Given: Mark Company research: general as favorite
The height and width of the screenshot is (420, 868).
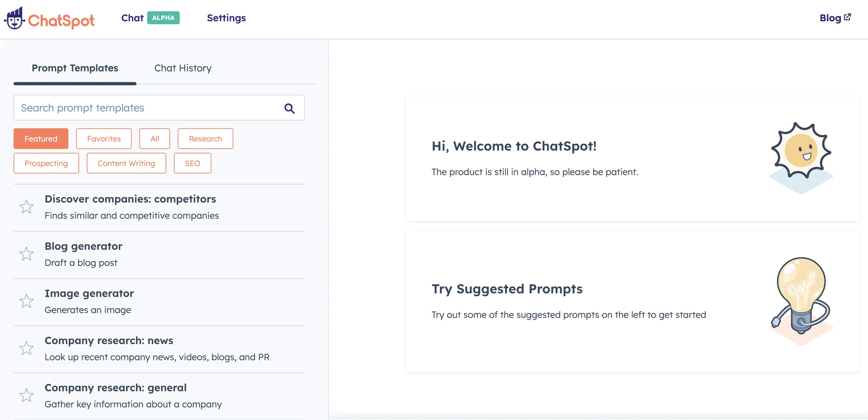Looking at the screenshot, I should (26, 396).
